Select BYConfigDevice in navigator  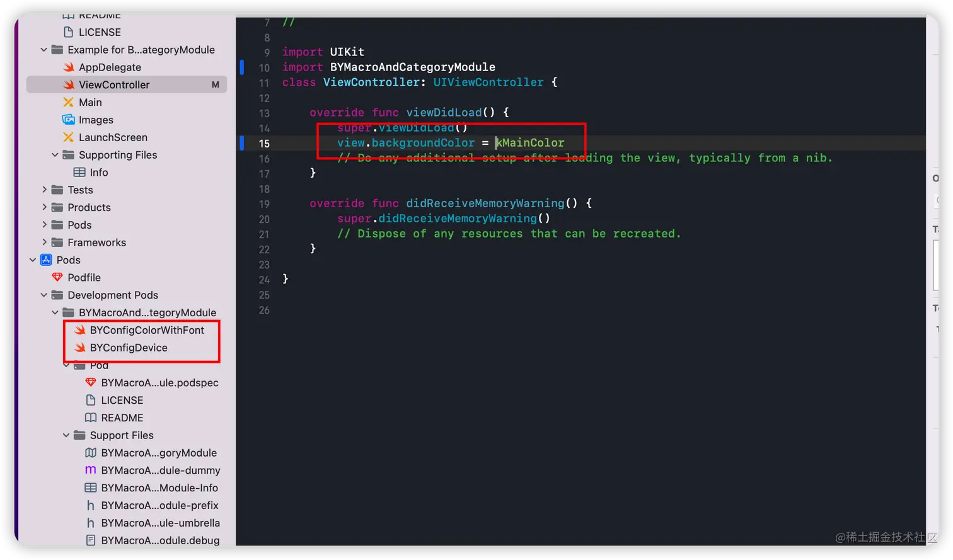pos(129,348)
